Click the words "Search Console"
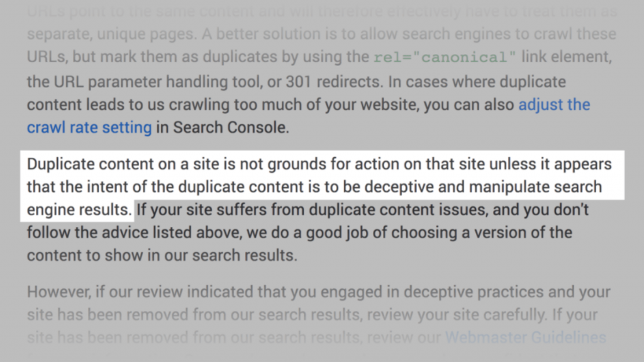Viewport: 644px width, 362px height. click(x=230, y=128)
